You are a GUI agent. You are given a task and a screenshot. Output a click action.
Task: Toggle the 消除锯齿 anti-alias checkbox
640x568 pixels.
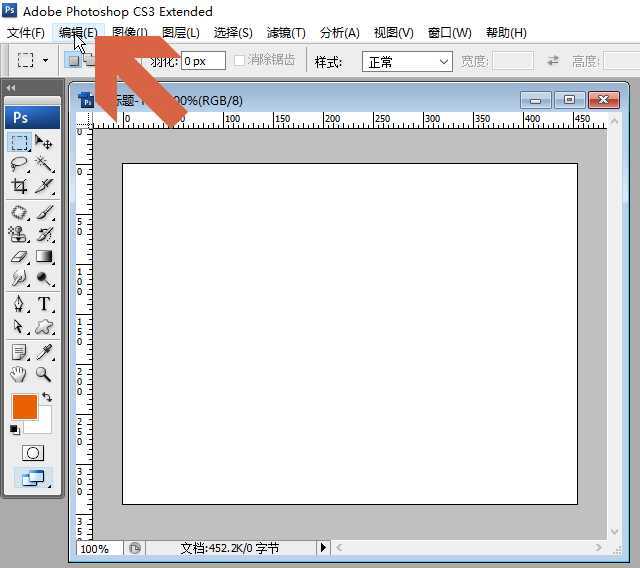pyautogui.click(x=240, y=61)
